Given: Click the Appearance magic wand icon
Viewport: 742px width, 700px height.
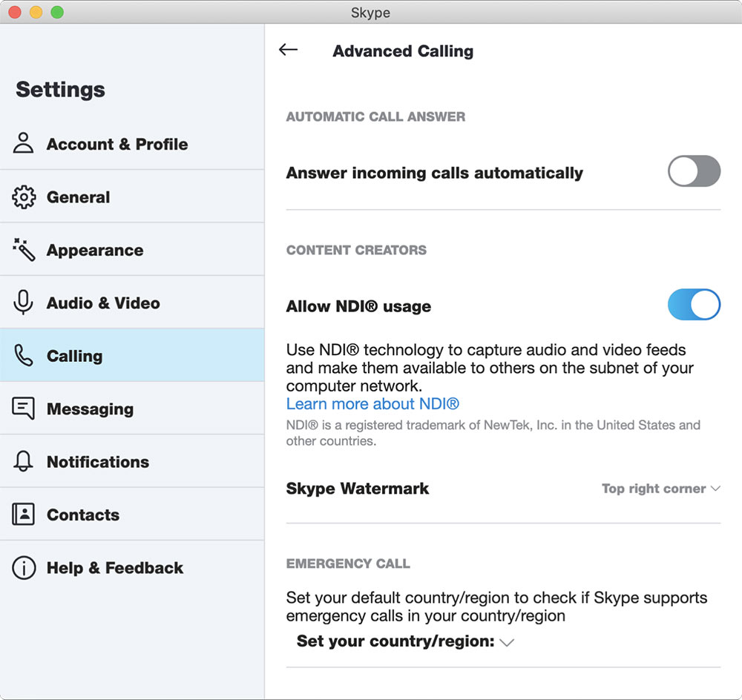Looking at the screenshot, I should pyautogui.click(x=24, y=249).
